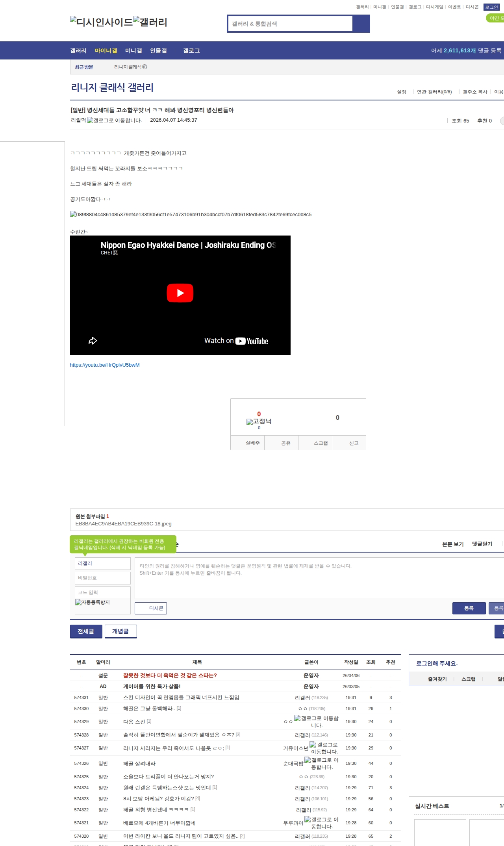Select the 개념글 tab
Image resolution: width=504 pixels, height=846 pixels.
pyautogui.click(x=120, y=631)
